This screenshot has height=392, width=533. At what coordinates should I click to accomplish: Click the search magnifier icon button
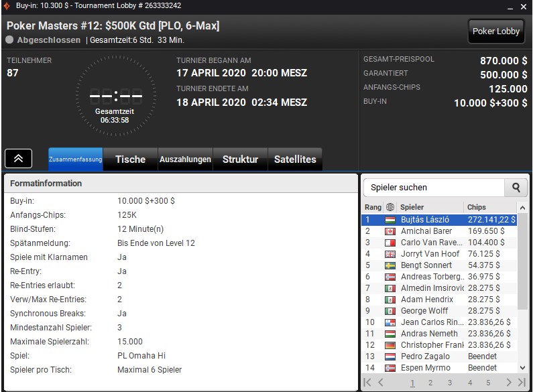click(x=516, y=188)
